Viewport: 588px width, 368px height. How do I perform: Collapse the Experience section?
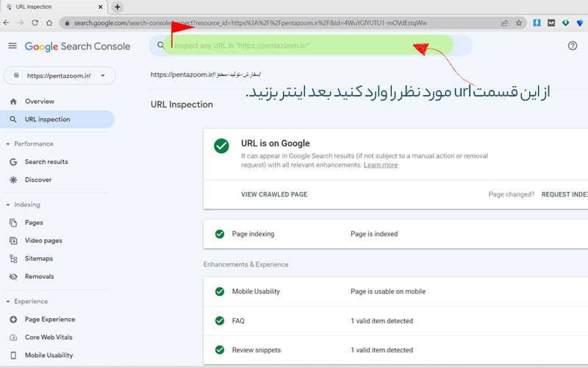point(8,302)
